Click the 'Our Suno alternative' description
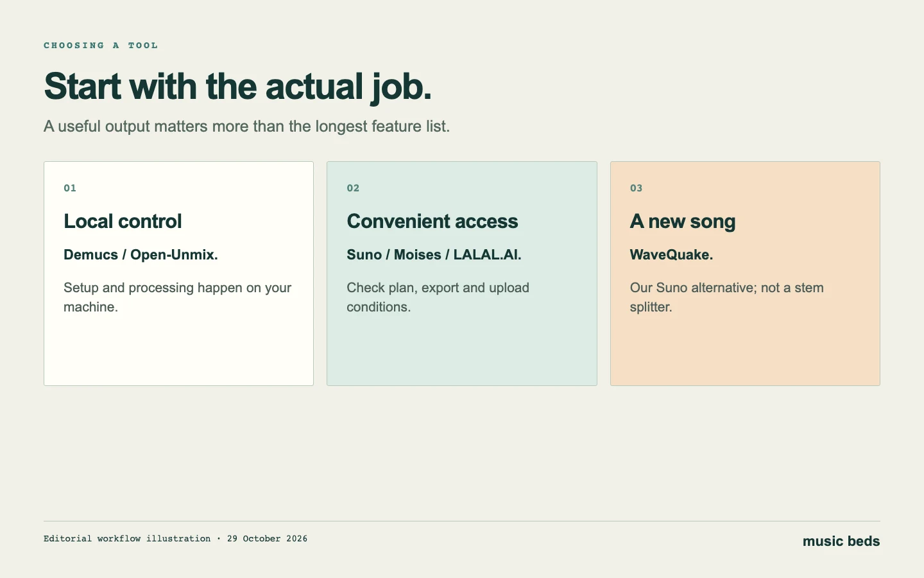The image size is (924, 578). coord(727,297)
